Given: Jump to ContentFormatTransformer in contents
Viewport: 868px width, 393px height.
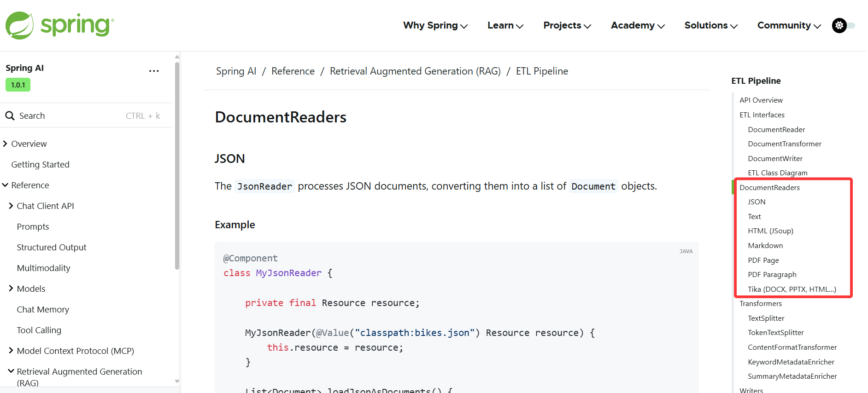Looking at the screenshot, I should point(792,347).
